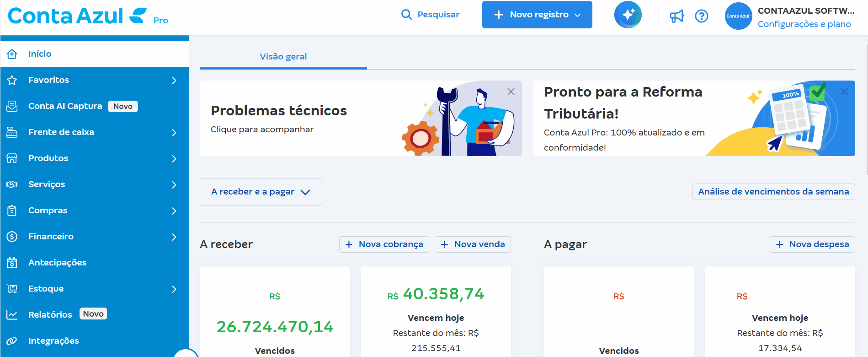Click the 40.358,74 Vencem hoje value
868x357 pixels.
[x=443, y=294]
